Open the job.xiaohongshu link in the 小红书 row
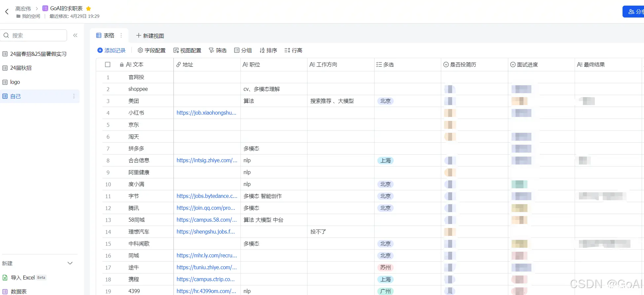Screen dimensions: 644x295 tap(206, 113)
